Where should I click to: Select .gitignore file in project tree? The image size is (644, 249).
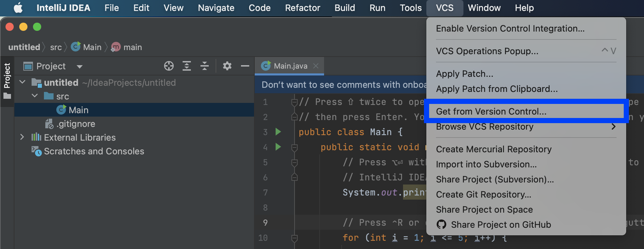click(x=134, y=123)
